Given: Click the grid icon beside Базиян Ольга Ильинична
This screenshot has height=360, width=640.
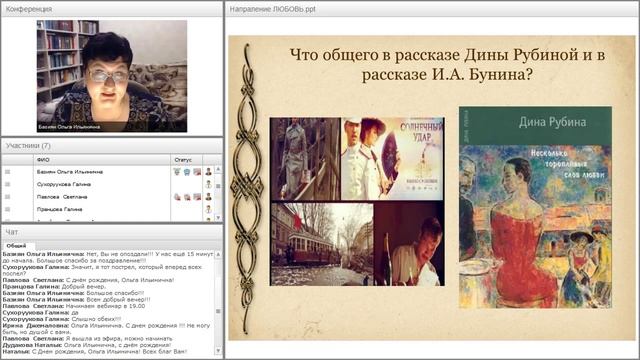Looking at the screenshot, I should [7, 172].
